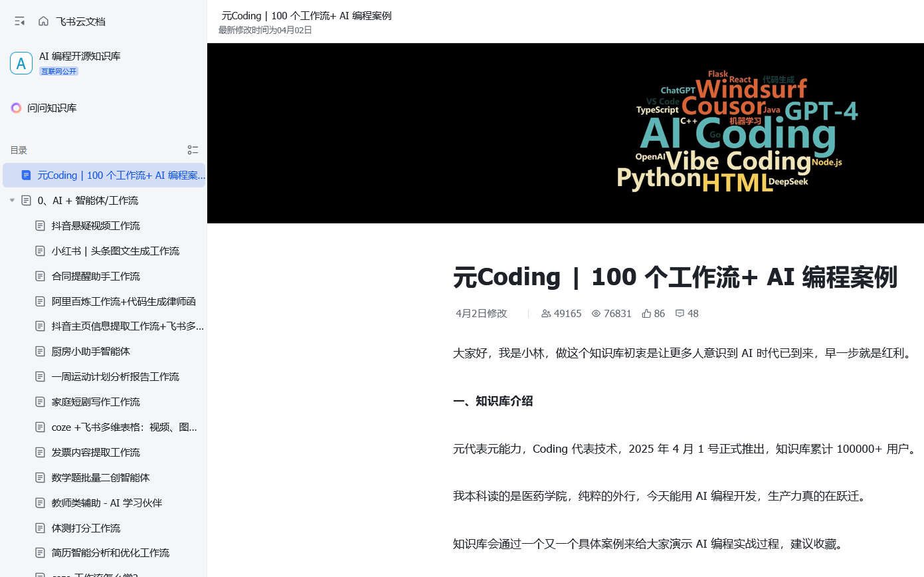Select 元Coding | 100 个工作流 item in the catalog
Image resolution: width=924 pixels, height=577 pixels.
(x=104, y=175)
